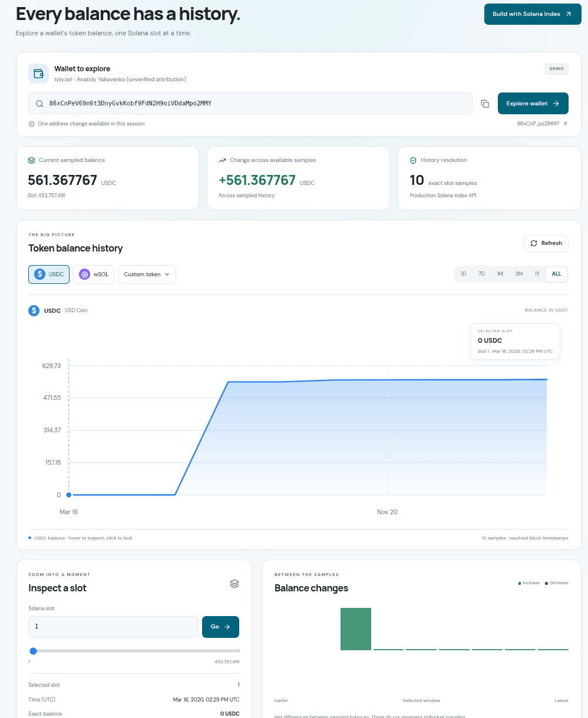Screen dimensions: 588x718
Task: Click the Go button for slot inspection
Action: coord(220,627)
